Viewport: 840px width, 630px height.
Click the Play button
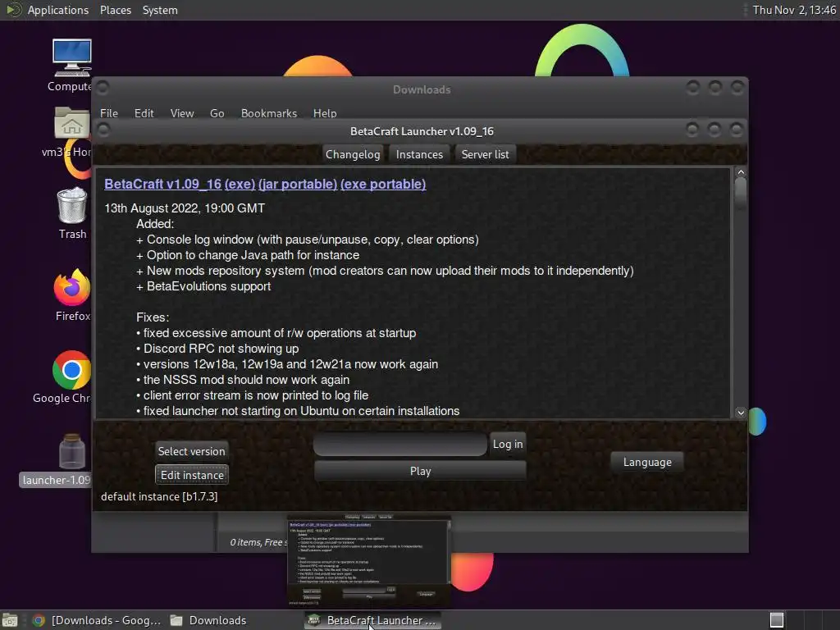[x=420, y=471]
